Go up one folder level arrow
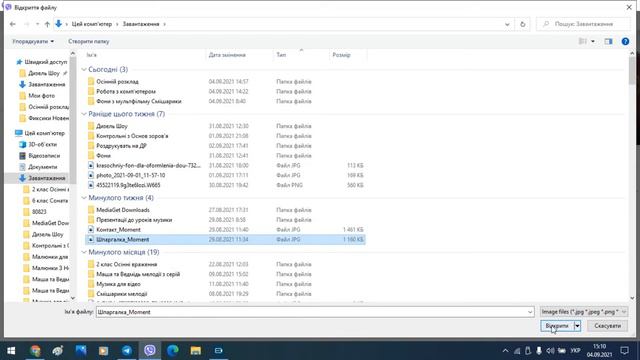The image size is (640, 360). coord(47,24)
